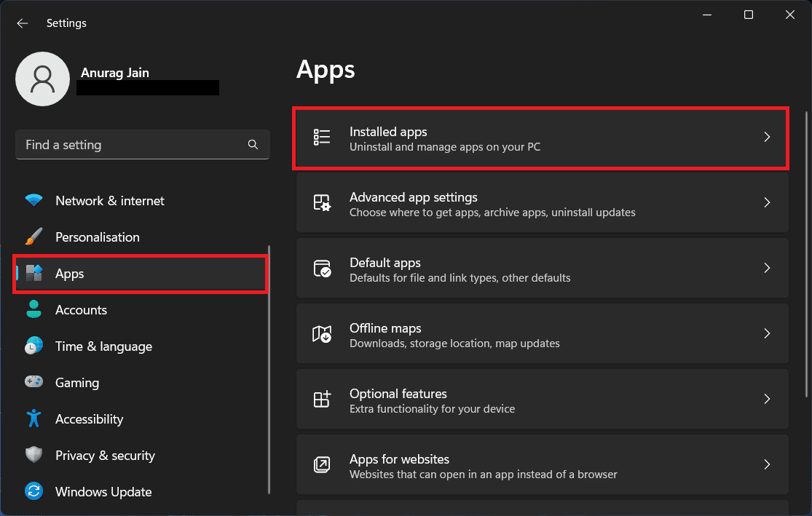Expand the Installed apps row chevron

coord(767,137)
